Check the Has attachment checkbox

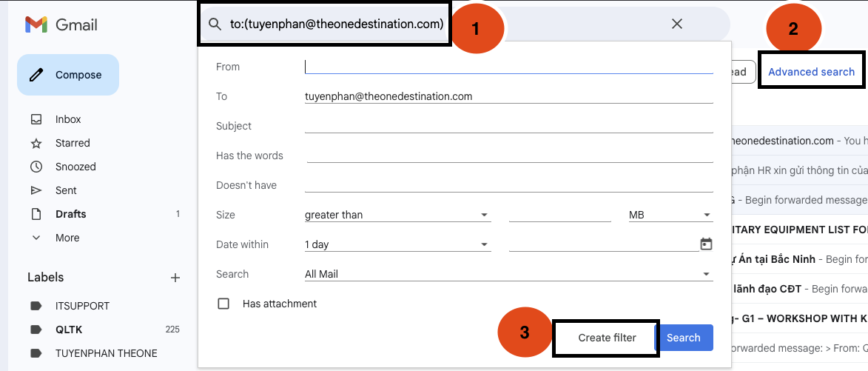pos(223,304)
